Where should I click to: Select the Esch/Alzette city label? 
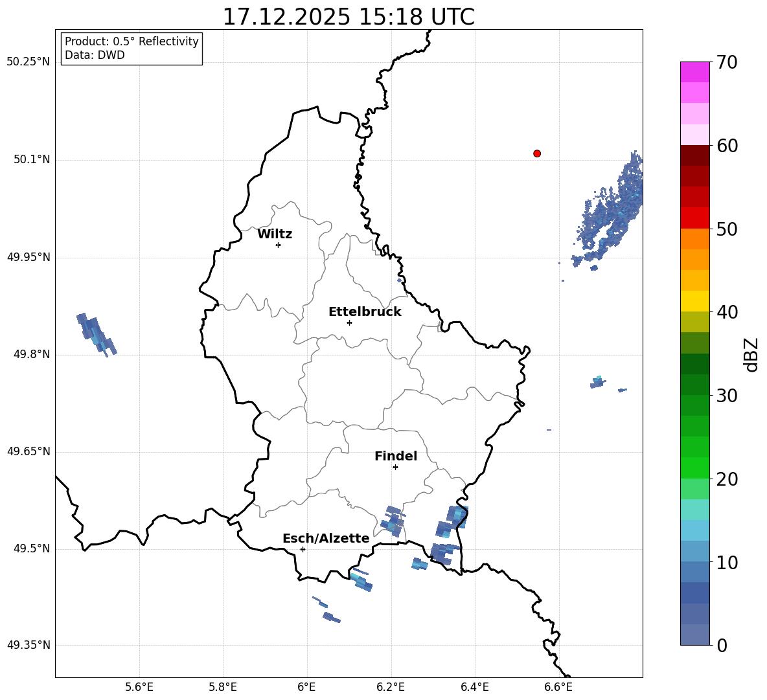[x=326, y=539]
